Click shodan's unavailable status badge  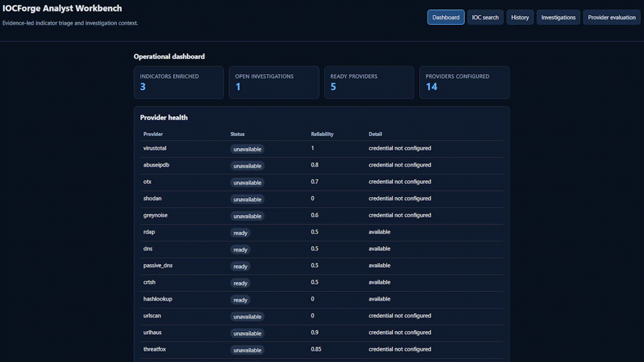(x=248, y=199)
